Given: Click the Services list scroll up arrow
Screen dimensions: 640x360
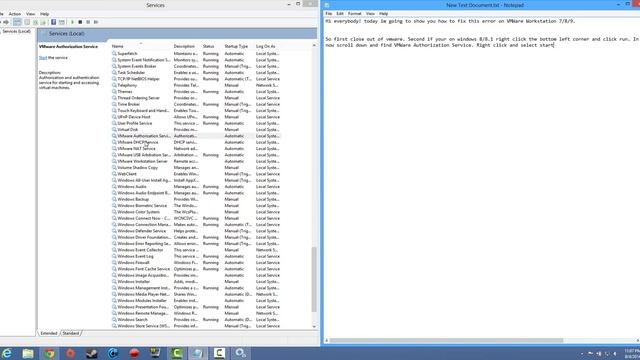Looking at the screenshot, I should 314,45.
